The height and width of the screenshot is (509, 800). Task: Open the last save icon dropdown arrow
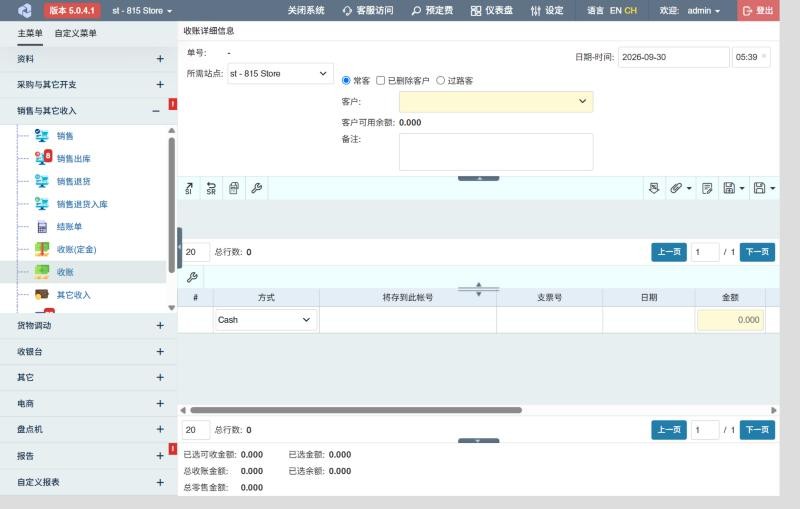pyautogui.click(x=772, y=188)
